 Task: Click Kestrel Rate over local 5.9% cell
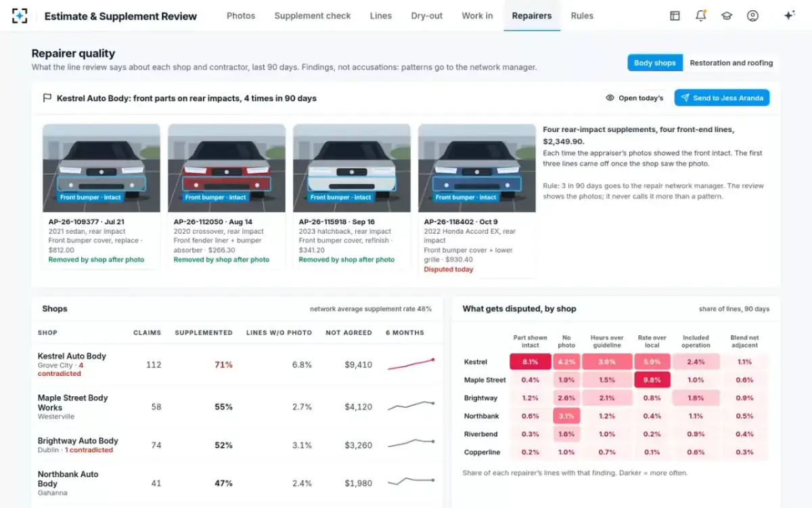click(x=652, y=362)
